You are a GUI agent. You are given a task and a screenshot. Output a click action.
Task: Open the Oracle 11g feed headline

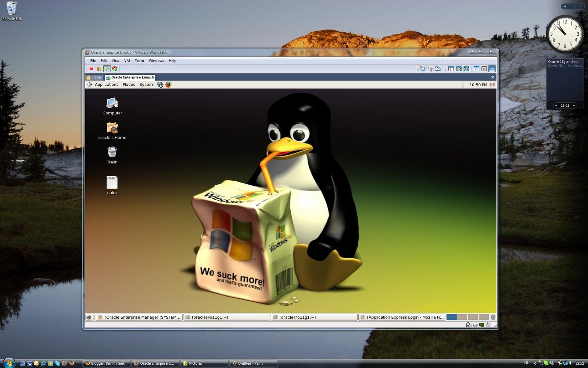click(x=564, y=62)
